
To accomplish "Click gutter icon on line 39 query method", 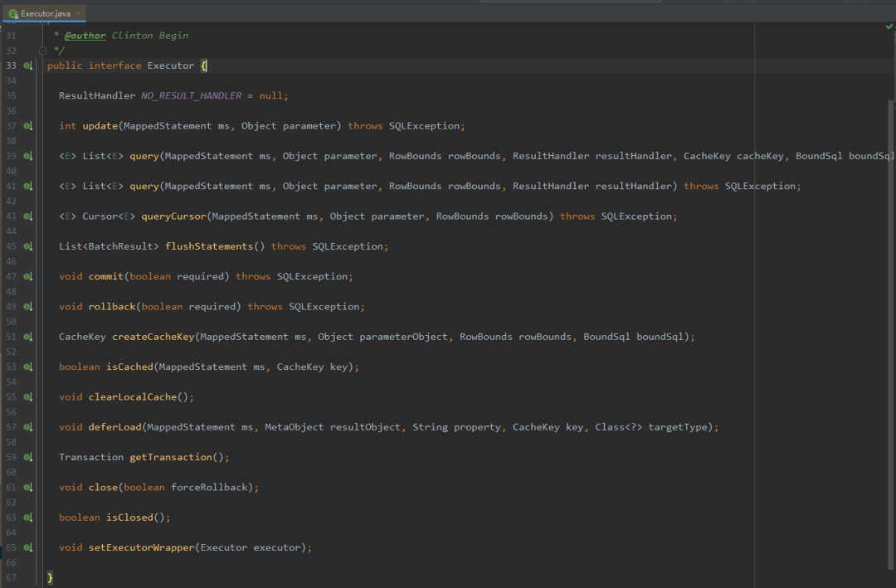I will 28,156.
